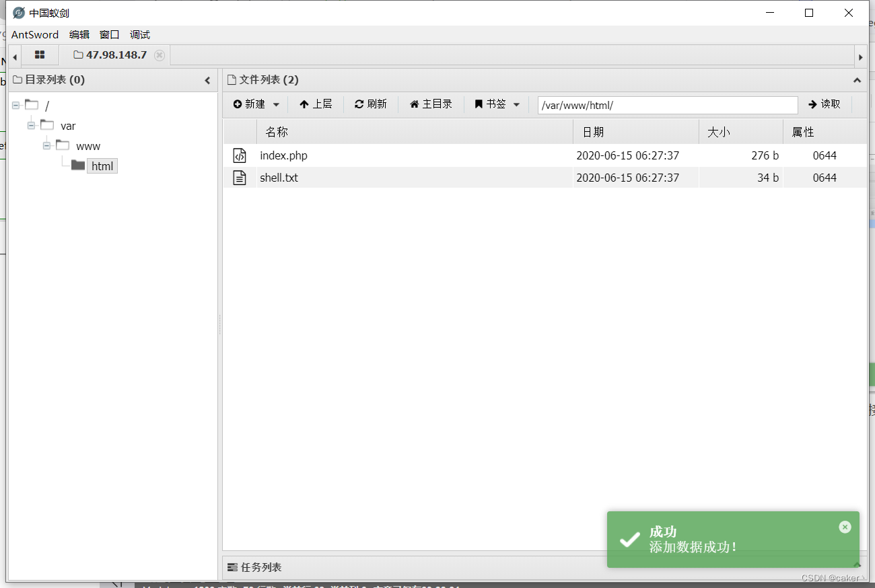Dismiss the 成功 notification with its close icon

point(845,527)
